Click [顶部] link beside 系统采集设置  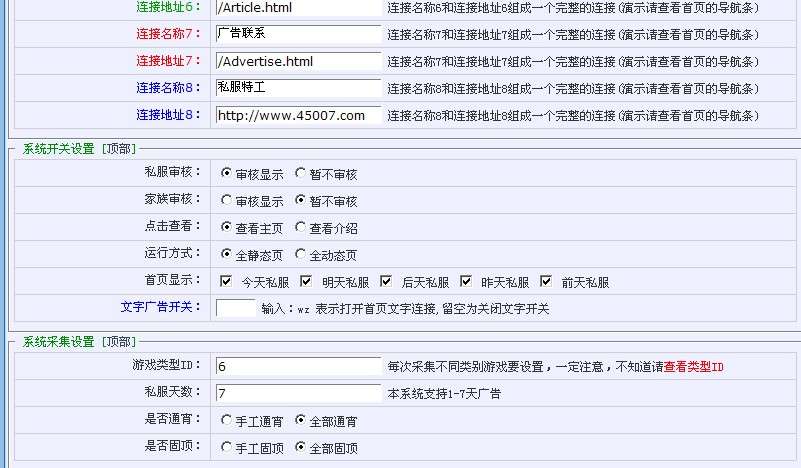[118, 342]
